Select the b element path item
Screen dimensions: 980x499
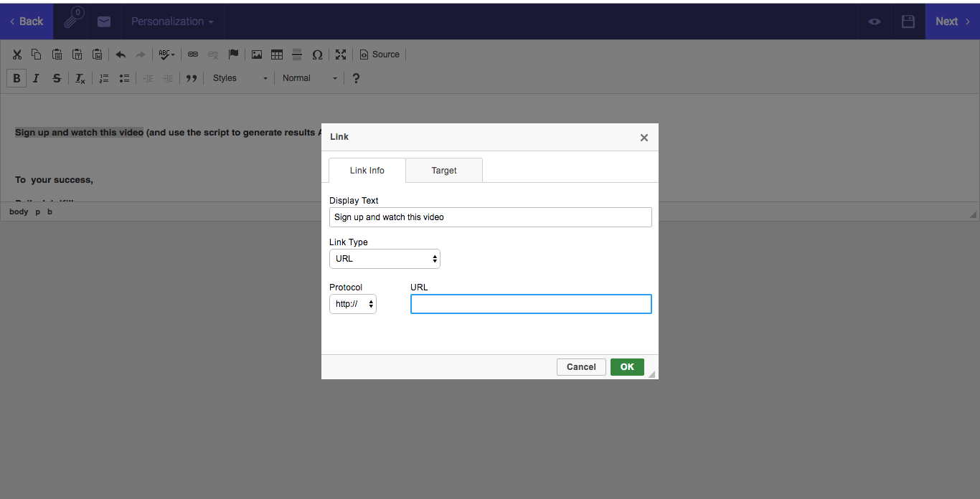point(50,212)
